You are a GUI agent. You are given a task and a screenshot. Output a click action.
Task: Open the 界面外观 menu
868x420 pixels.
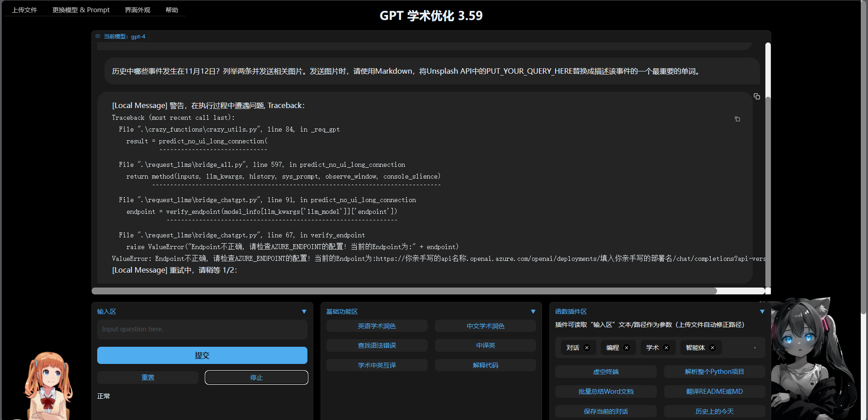(x=137, y=9)
